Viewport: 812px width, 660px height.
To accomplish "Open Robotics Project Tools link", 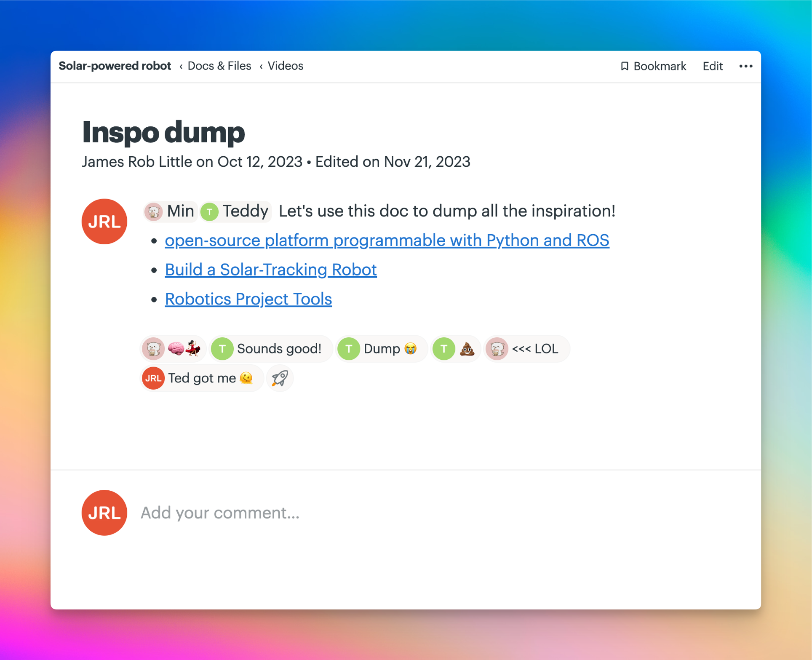I will pos(248,299).
